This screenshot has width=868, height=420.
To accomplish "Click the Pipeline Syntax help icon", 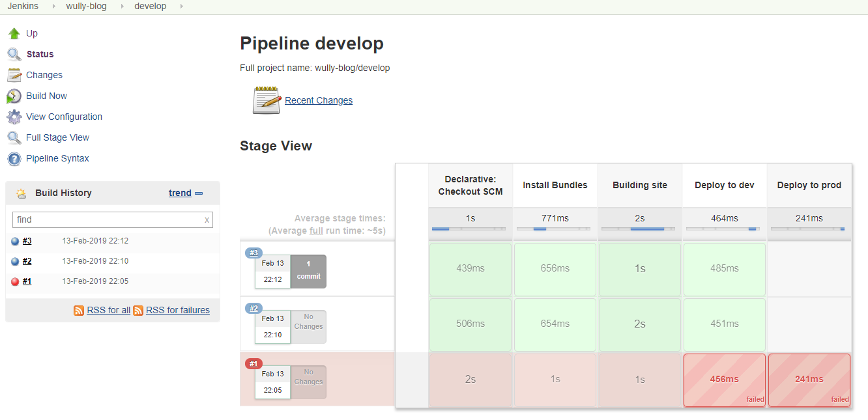I will (x=14, y=159).
